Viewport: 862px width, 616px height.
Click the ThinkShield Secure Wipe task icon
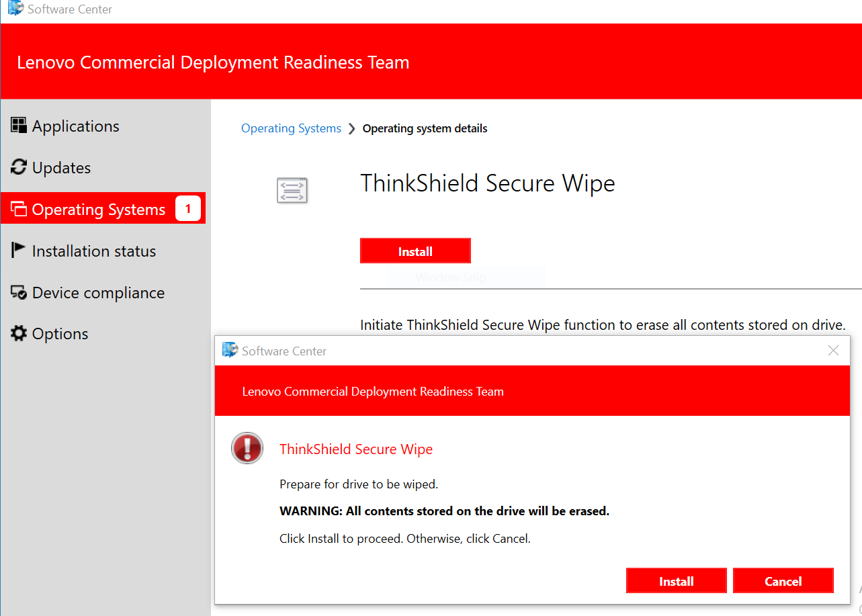tap(292, 190)
